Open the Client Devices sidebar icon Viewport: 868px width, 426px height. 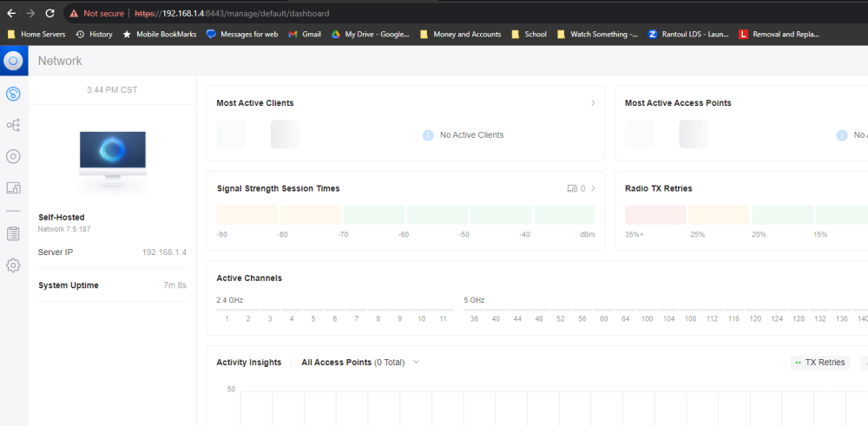[x=13, y=188]
